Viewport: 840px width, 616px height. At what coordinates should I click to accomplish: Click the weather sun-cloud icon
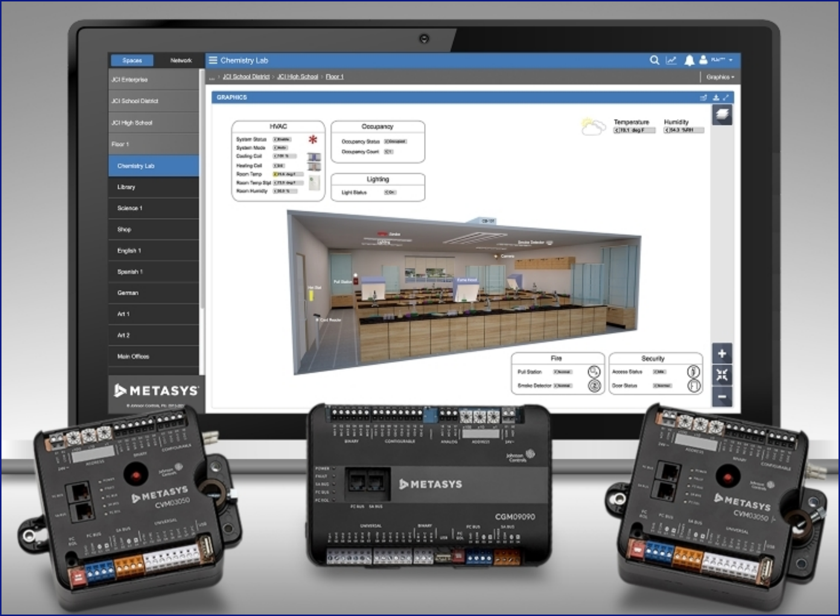click(x=593, y=126)
